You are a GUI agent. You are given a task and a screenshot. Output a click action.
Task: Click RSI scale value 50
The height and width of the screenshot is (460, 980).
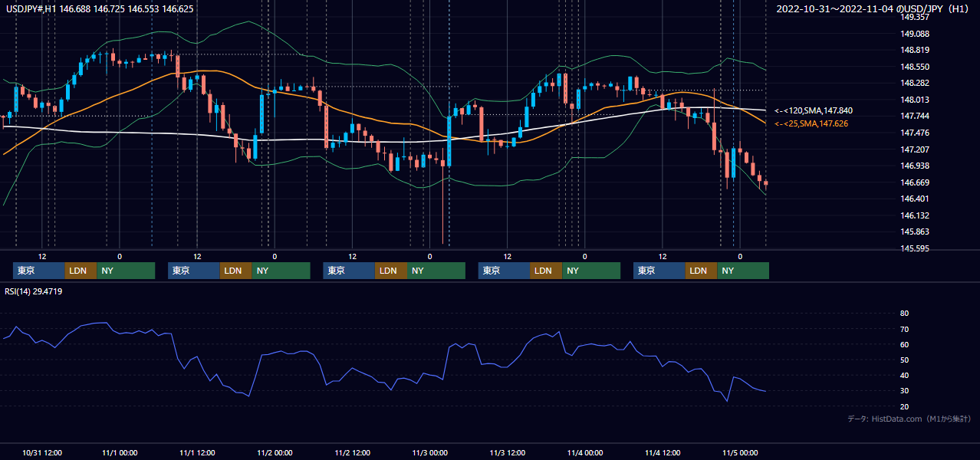tap(904, 360)
